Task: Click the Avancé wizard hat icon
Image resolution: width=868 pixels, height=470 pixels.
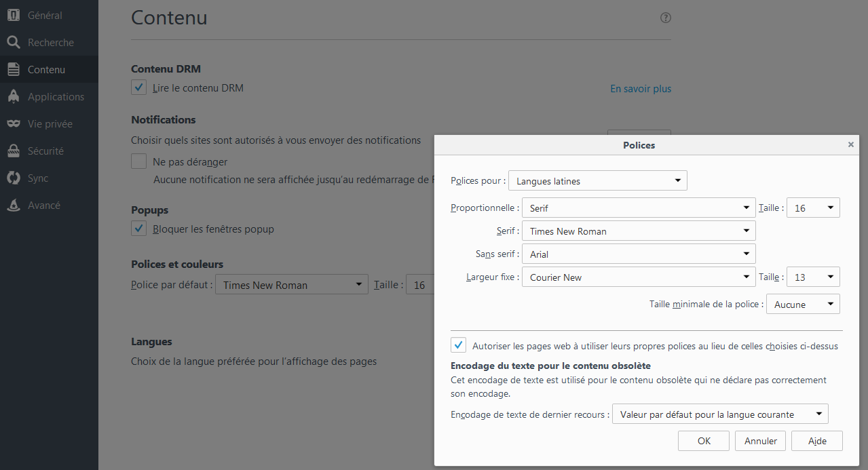Action: (x=13, y=205)
